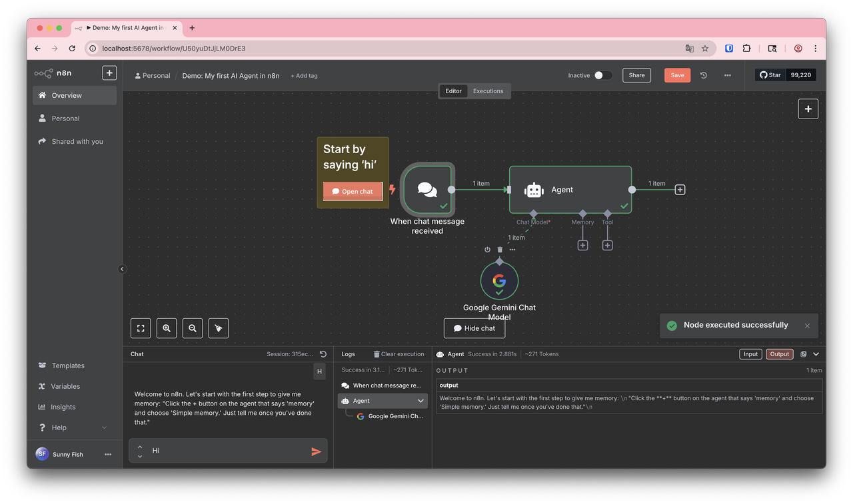The height and width of the screenshot is (504, 853).
Task: Click the Save button
Action: coord(677,75)
